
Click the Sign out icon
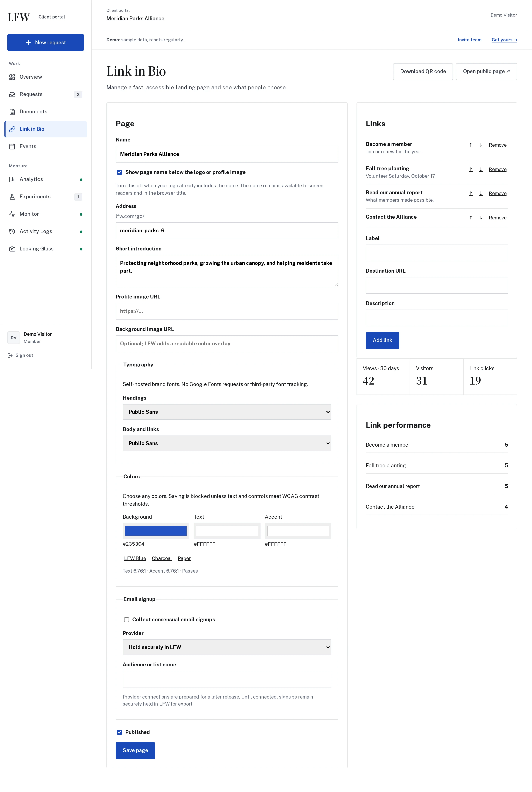pos(10,356)
